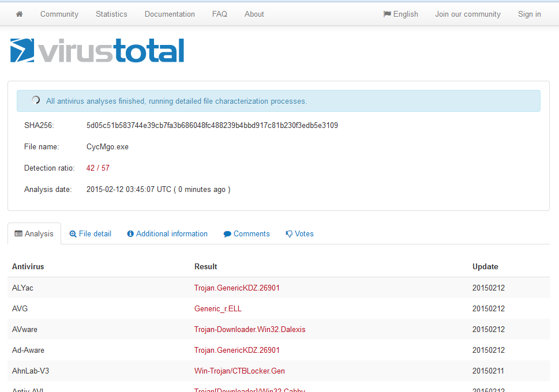Click the update date in the AVware row
559x392 pixels.
[x=489, y=329]
